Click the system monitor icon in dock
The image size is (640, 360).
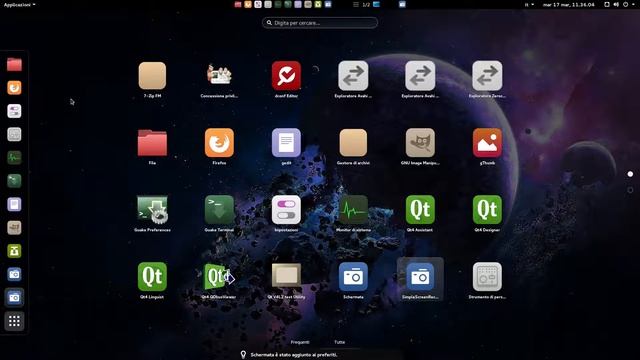coord(14,158)
